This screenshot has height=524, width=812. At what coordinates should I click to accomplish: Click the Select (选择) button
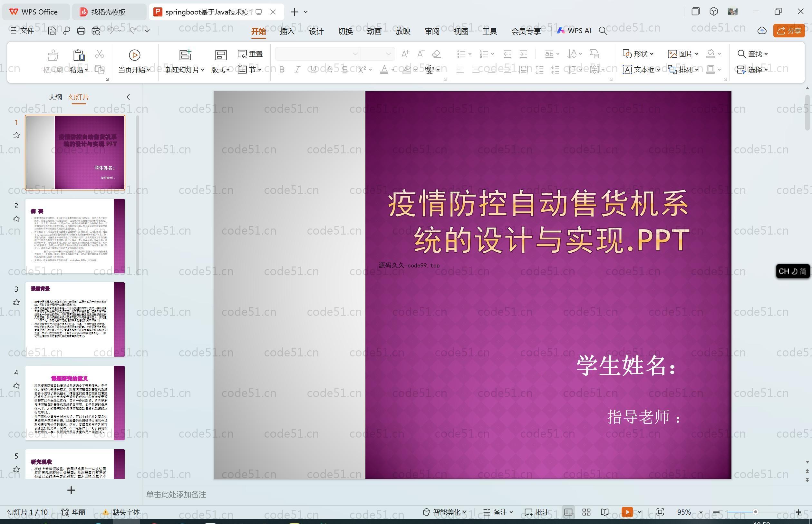[x=752, y=69]
